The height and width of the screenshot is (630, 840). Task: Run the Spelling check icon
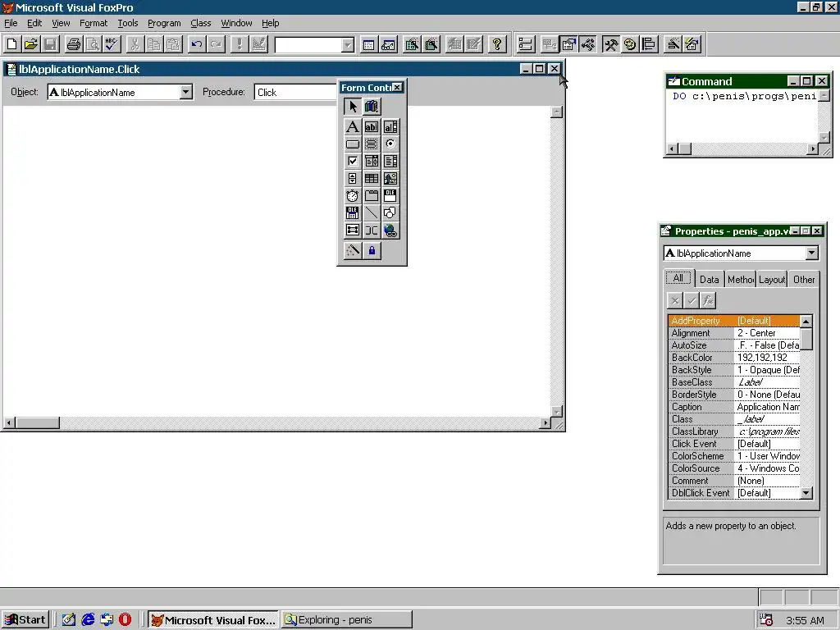112,44
